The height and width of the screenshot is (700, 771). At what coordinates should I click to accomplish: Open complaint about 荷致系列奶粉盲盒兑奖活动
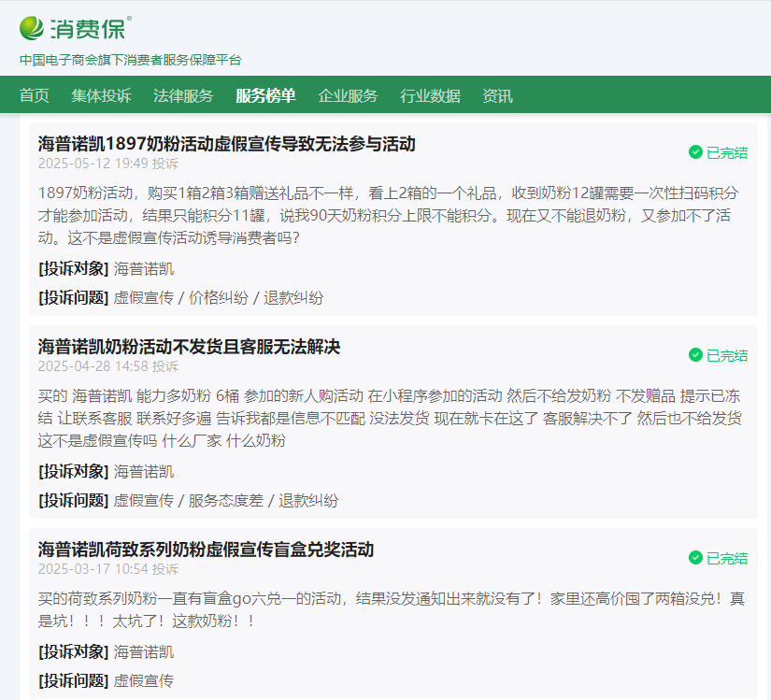[206, 550]
